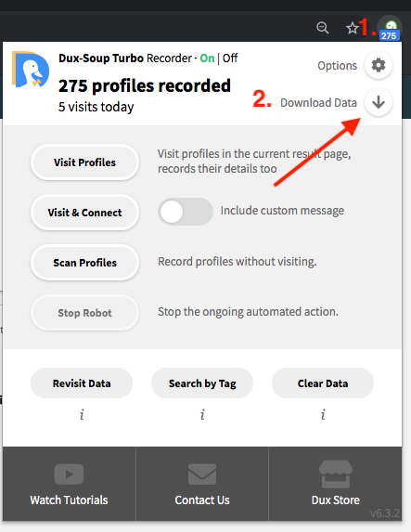Click the Clear Data button
Viewport: 411px width, 532px height.
pos(323,383)
